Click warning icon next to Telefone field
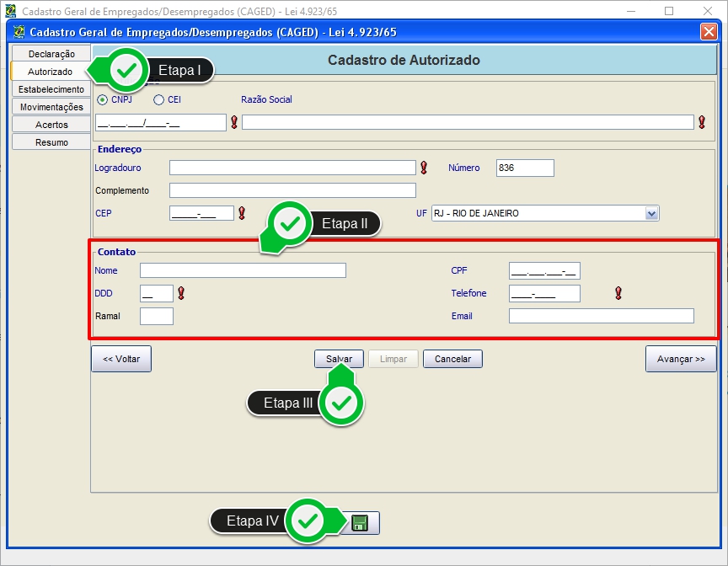Image resolution: width=728 pixels, height=566 pixels. (618, 293)
